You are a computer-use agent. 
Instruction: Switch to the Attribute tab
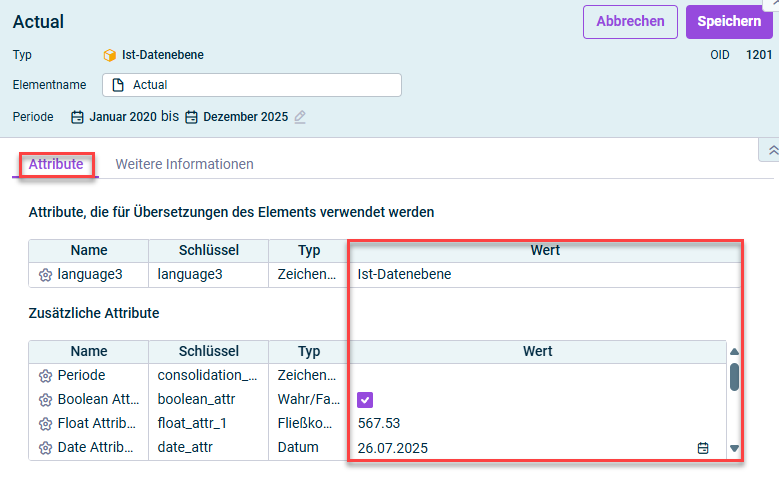tap(55, 164)
